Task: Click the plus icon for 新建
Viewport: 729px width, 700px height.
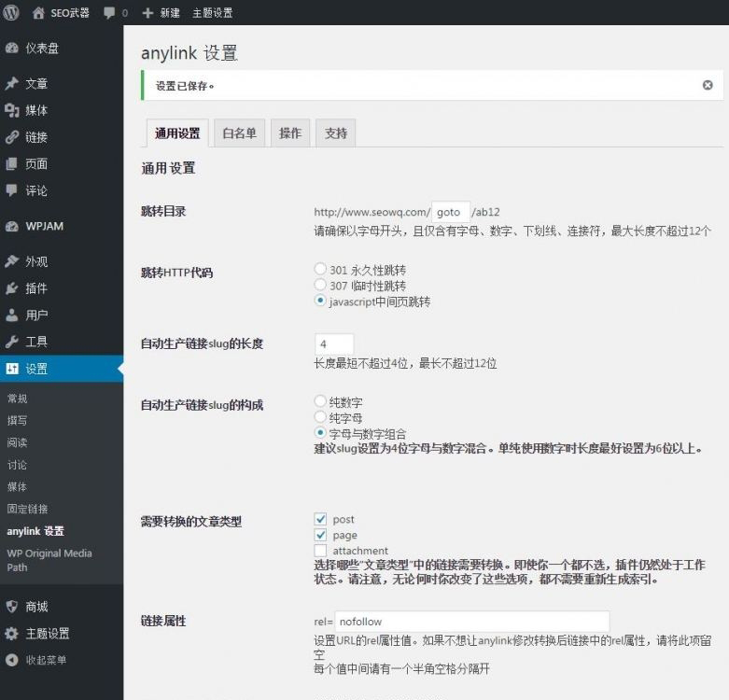Action: pos(148,13)
